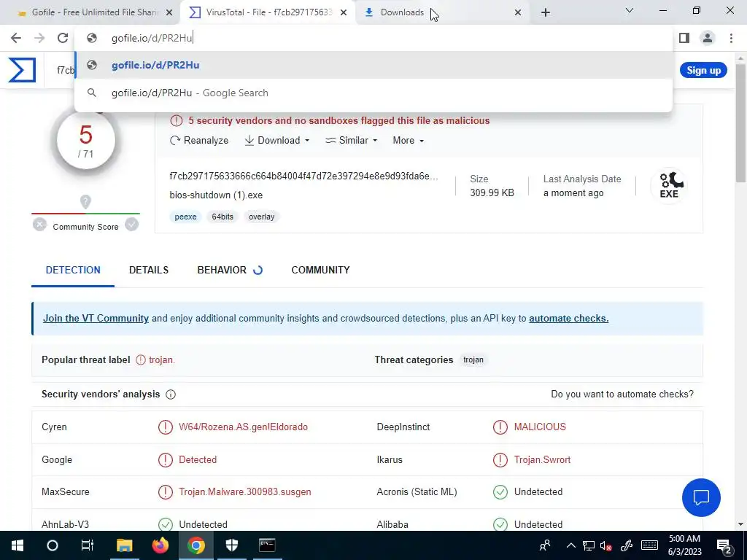Open the DETECTION tab

tap(73, 270)
